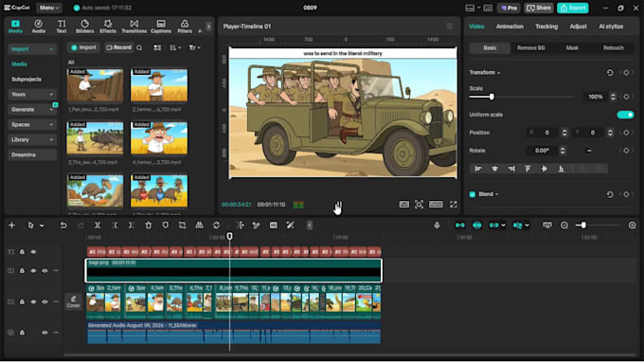Image resolution: width=644 pixels, height=362 pixels.
Task: Hide the text caption track
Action: (x=33, y=252)
